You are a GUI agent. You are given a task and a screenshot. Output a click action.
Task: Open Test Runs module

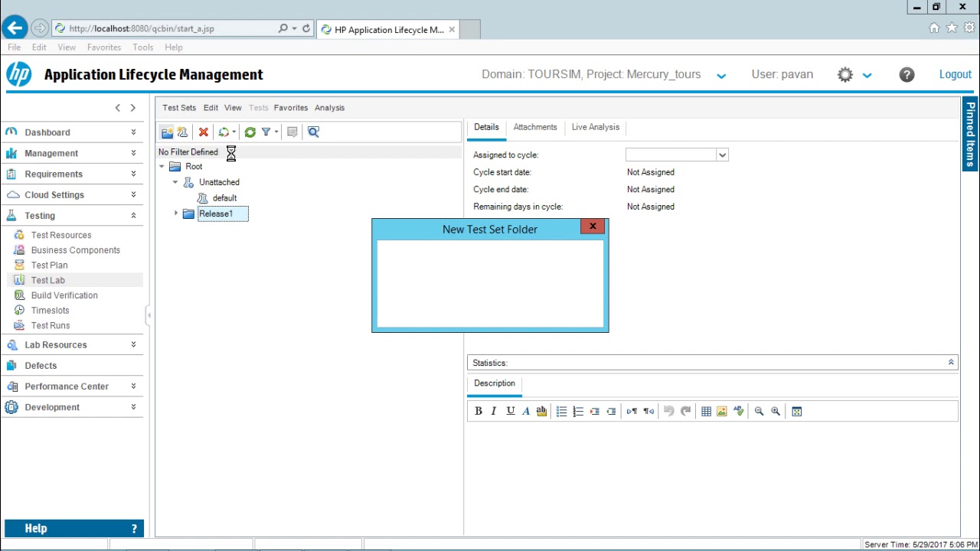click(51, 325)
